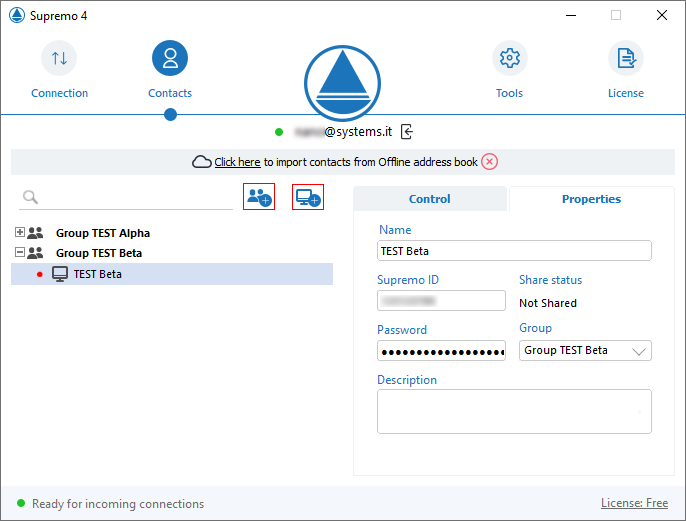Open the Connection section icon
Image resolution: width=686 pixels, height=521 pixels.
click(59, 58)
